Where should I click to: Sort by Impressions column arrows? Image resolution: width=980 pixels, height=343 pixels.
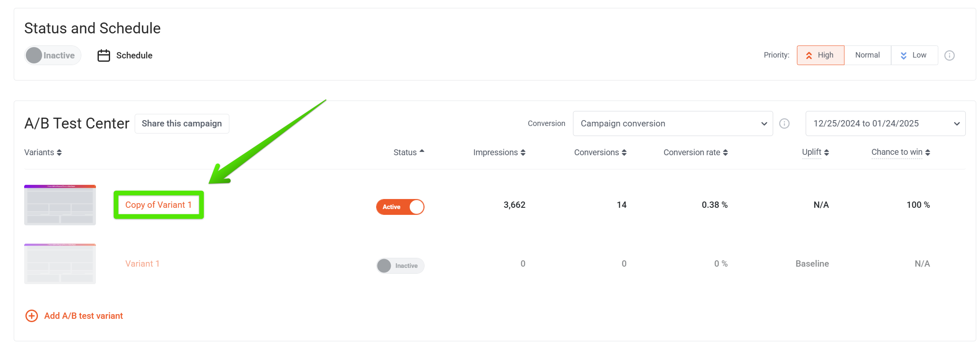tap(523, 153)
